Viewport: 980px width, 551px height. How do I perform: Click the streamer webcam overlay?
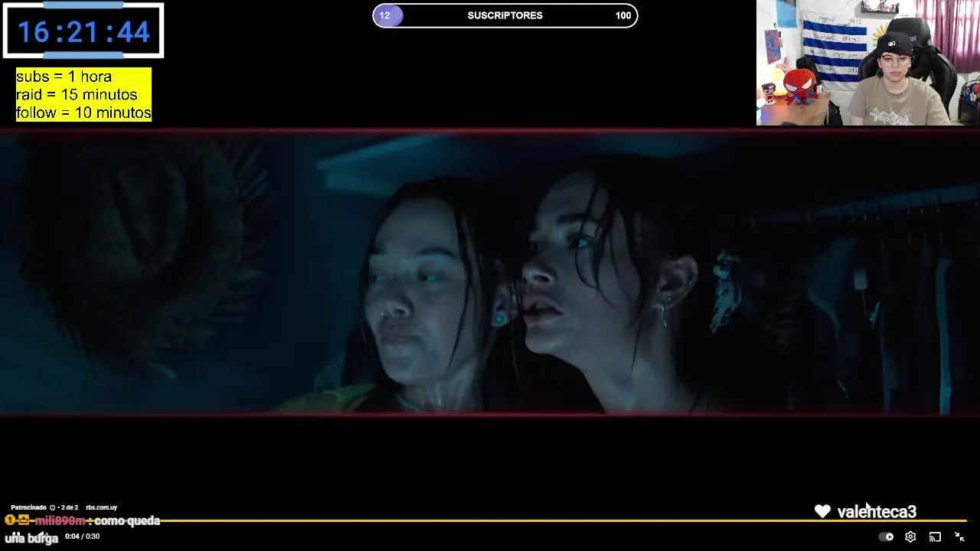(868, 63)
